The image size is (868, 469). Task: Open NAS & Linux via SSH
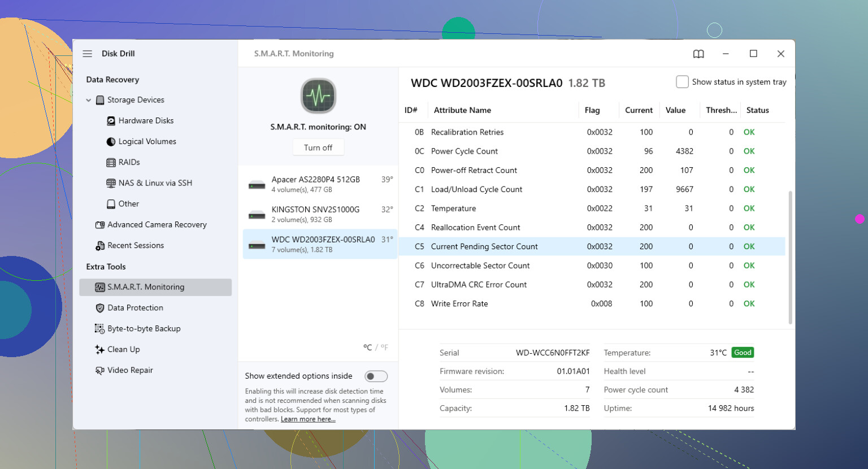[150, 183]
